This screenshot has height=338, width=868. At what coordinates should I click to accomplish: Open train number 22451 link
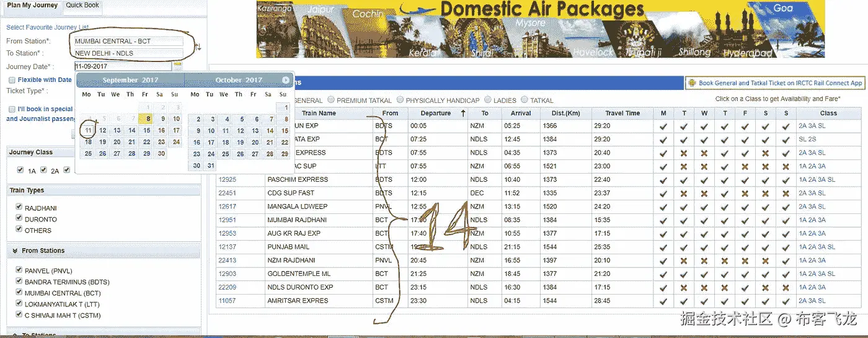[x=227, y=193]
